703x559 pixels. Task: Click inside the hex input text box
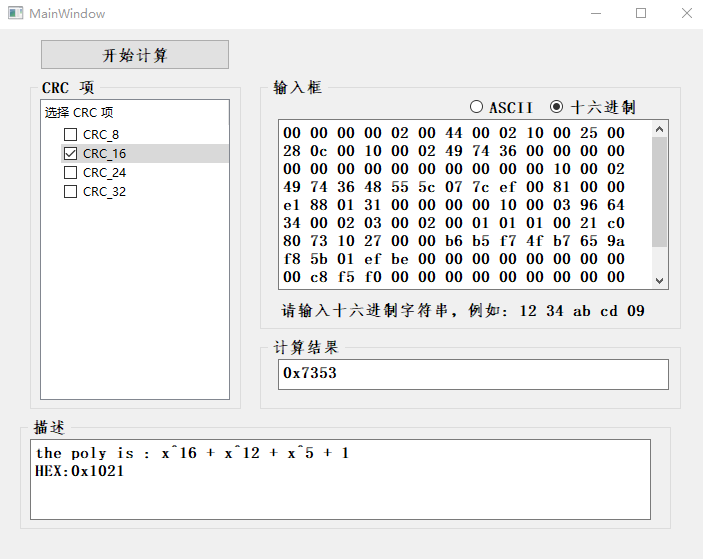click(x=464, y=204)
